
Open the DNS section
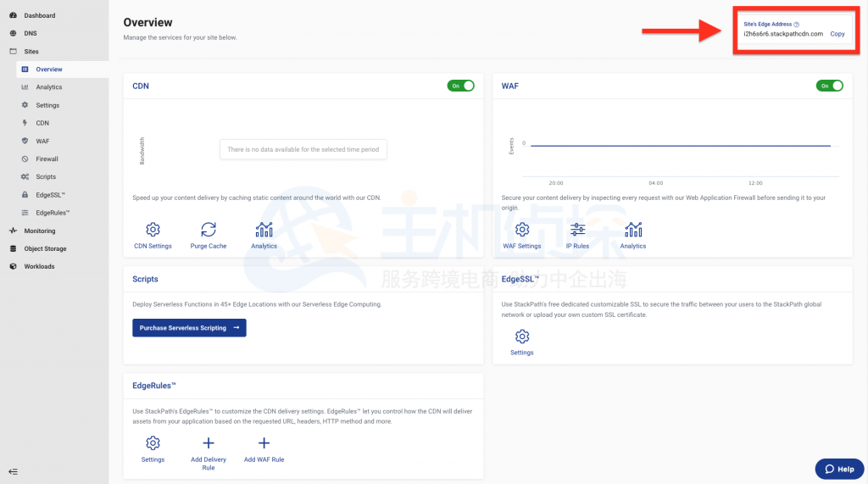tap(31, 33)
